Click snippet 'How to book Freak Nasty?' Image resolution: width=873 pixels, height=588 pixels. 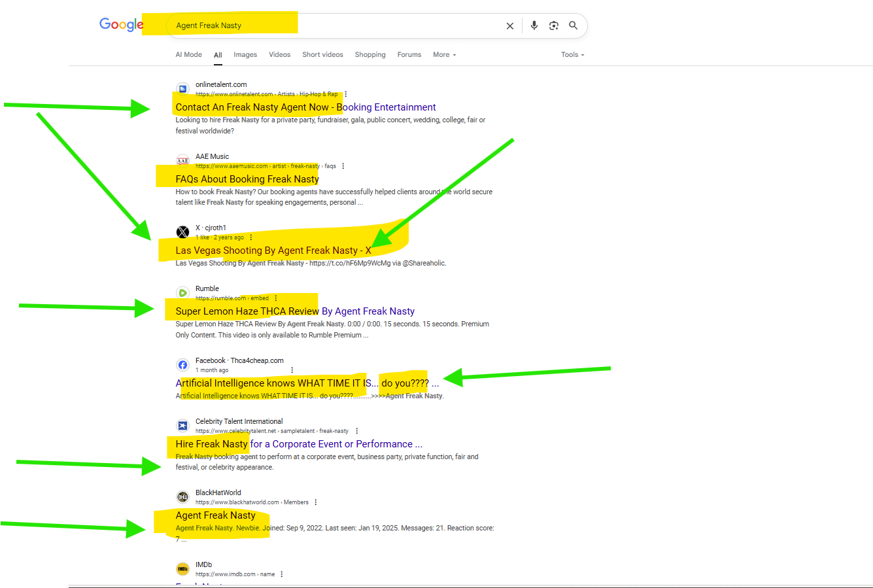tap(334, 197)
